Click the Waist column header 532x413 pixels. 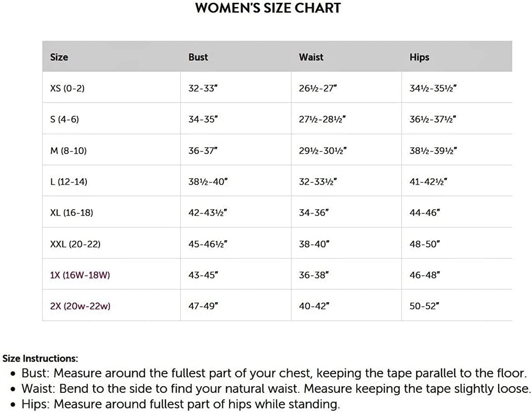311,57
